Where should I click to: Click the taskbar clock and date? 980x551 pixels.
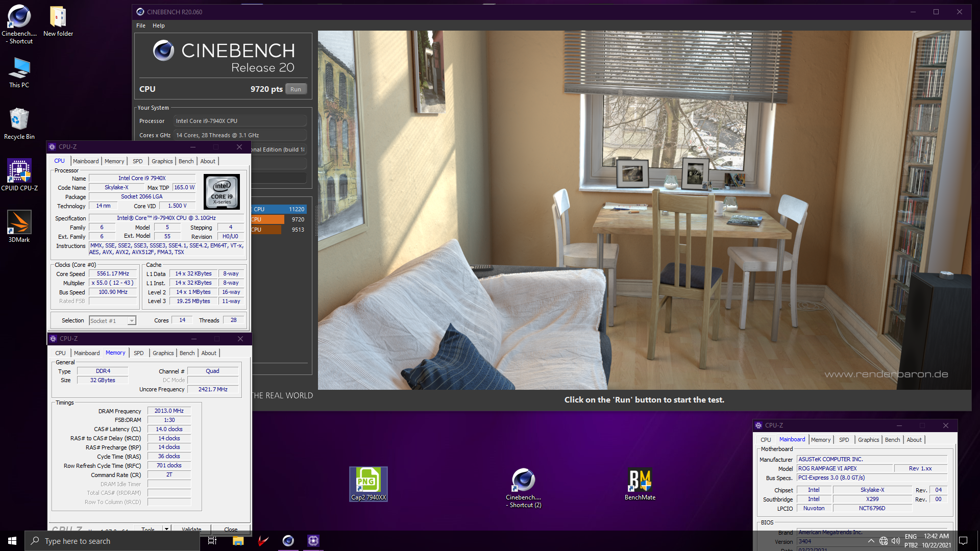[x=936, y=541]
